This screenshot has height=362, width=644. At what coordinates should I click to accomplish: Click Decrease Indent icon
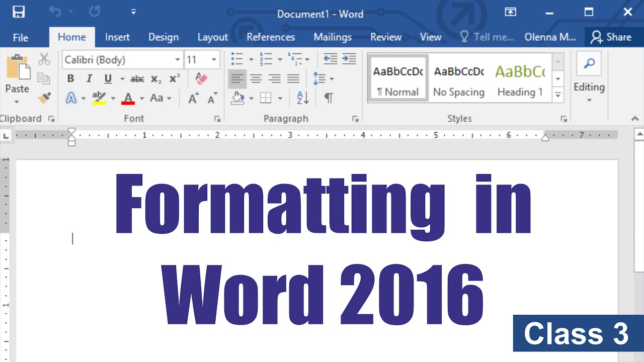click(330, 59)
